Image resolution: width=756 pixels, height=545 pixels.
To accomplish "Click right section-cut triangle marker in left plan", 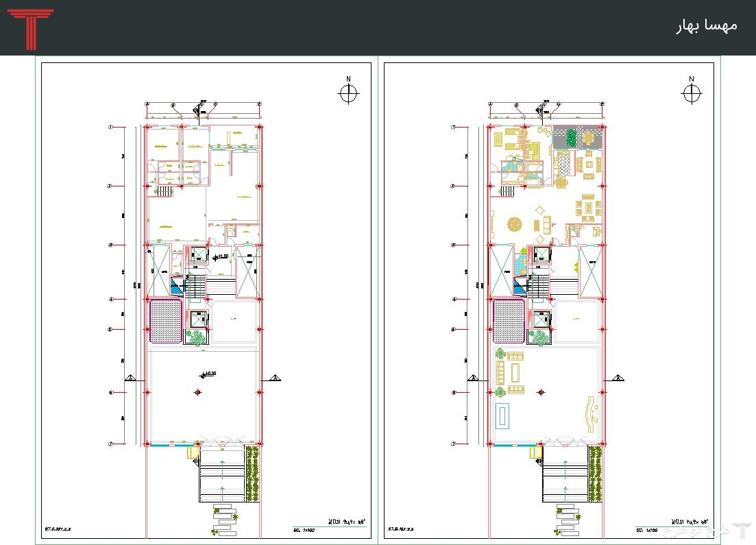I will [x=275, y=377].
